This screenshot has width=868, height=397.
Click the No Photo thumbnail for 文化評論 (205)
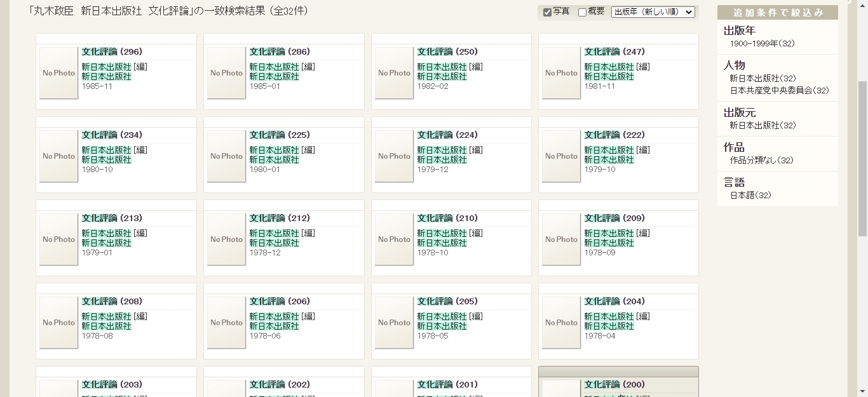pos(394,323)
